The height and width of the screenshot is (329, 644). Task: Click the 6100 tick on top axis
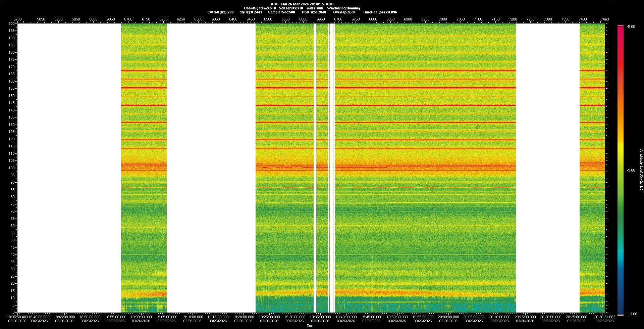point(128,19)
